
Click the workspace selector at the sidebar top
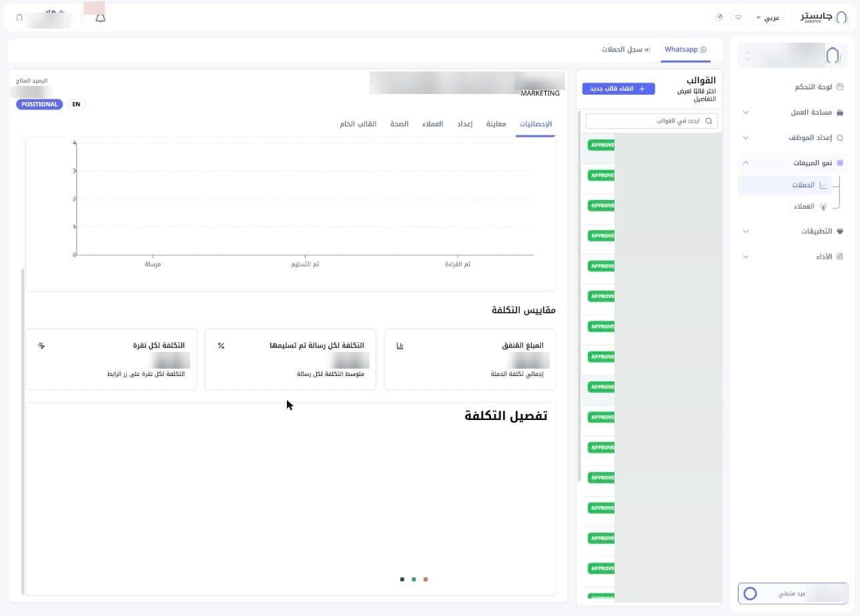click(793, 55)
